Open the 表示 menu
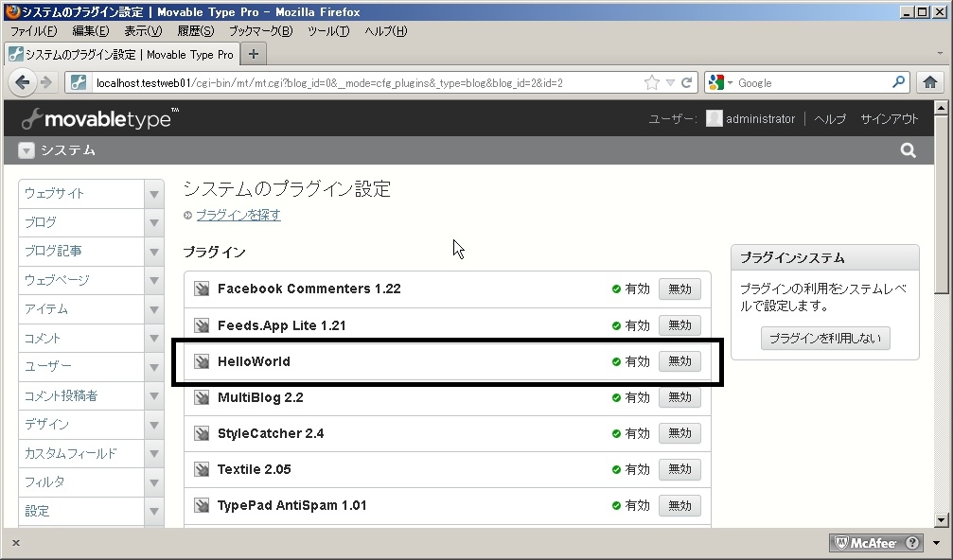953x560 pixels. pos(143,31)
